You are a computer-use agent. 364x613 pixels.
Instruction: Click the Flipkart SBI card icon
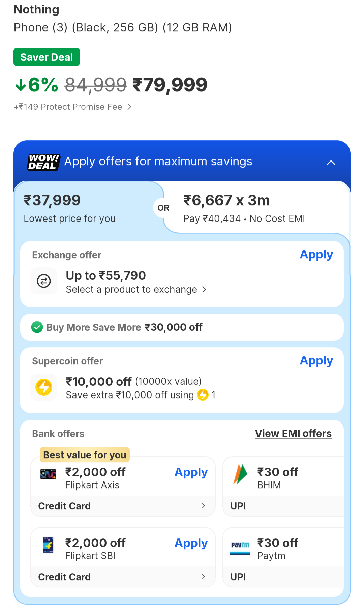[x=48, y=545]
